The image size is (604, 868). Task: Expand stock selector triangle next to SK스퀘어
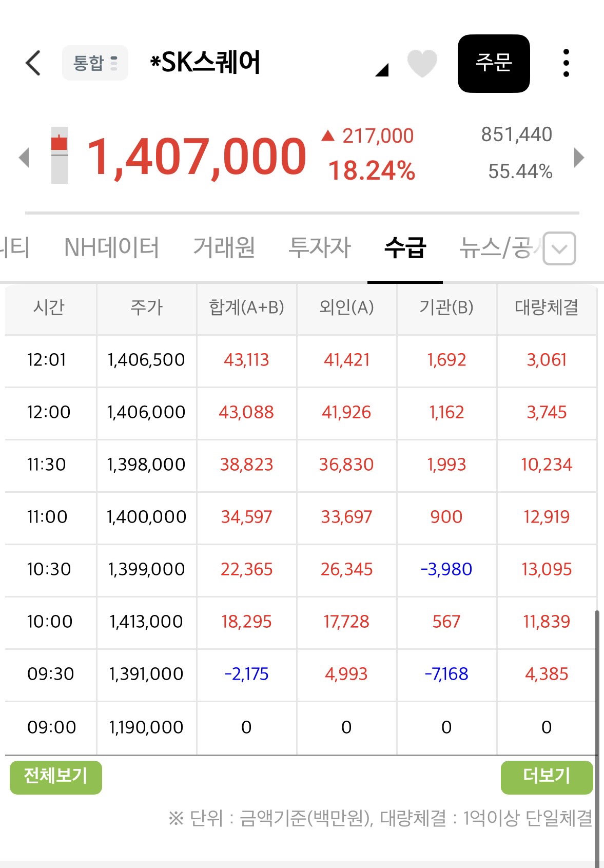(382, 70)
